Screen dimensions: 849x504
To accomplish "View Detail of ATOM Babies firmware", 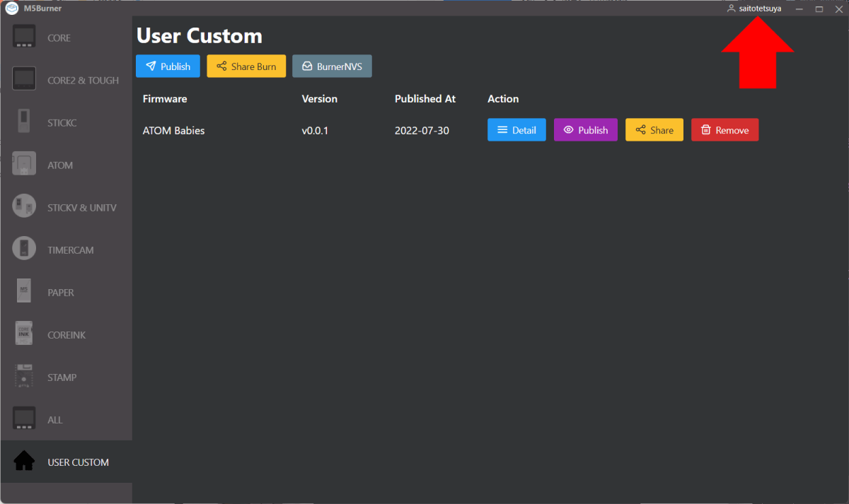I will pyautogui.click(x=516, y=130).
